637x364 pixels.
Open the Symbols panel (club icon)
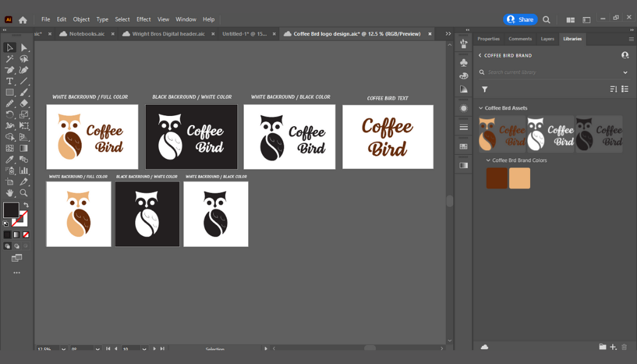[463, 62]
